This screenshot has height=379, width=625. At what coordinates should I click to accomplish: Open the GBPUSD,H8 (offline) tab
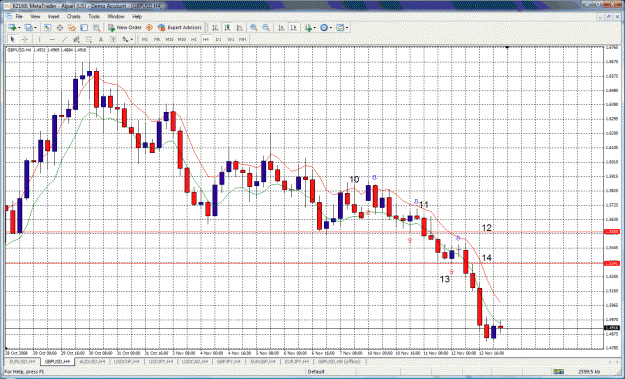339,361
